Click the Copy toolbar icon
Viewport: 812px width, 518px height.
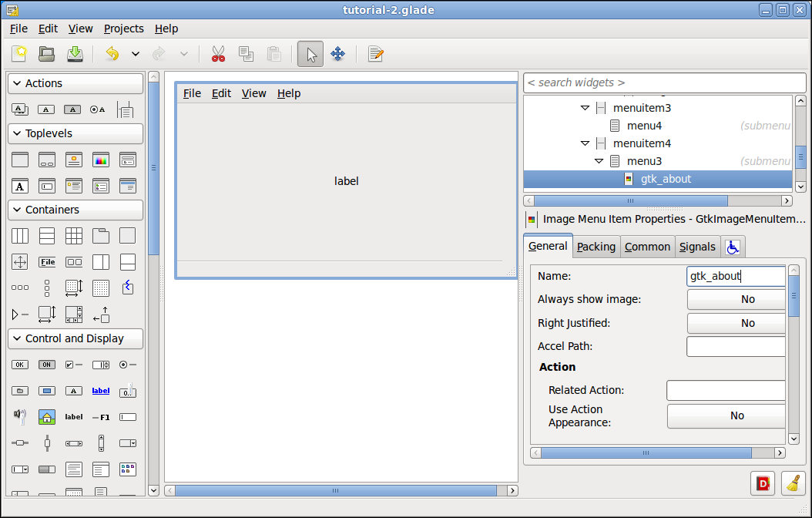pos(246,54)
